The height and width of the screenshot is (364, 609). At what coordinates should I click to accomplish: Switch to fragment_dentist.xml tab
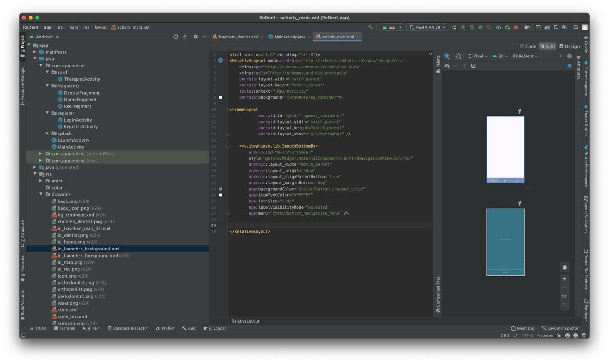[x=238, y=37]
